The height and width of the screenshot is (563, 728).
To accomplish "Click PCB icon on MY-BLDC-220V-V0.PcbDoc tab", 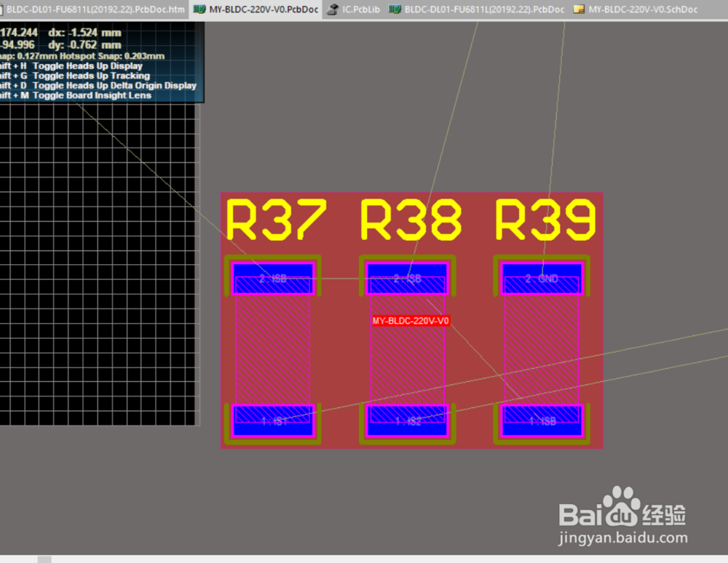I will click(199, 9).
